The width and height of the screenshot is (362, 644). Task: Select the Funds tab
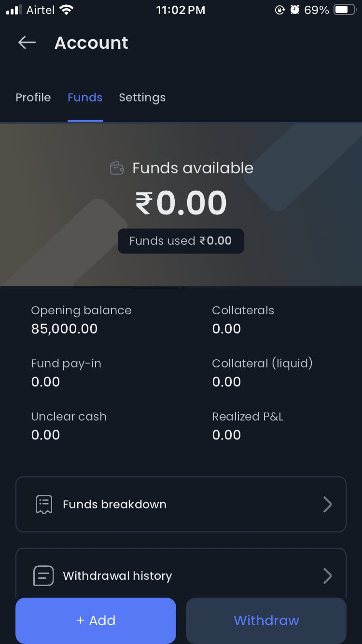point(85,98)
